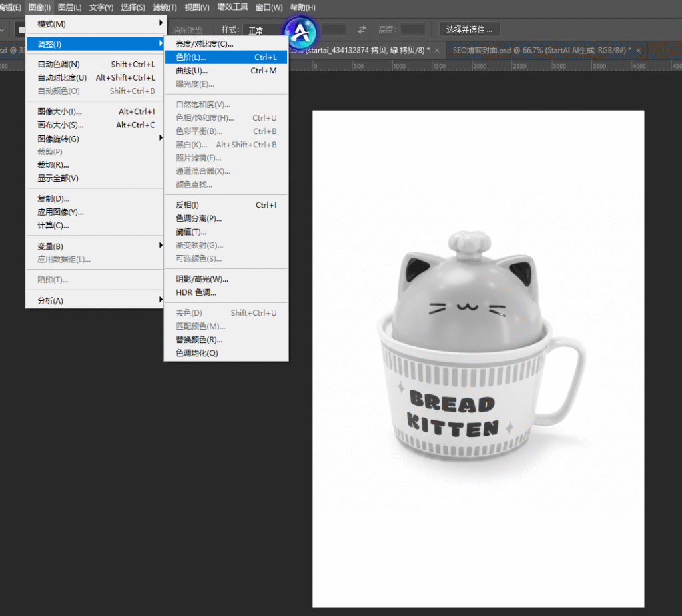The height and width of the screenshot is (616, 682).
Task: Click the swap width and height arrows icon
Action: (x=362, y=29)
